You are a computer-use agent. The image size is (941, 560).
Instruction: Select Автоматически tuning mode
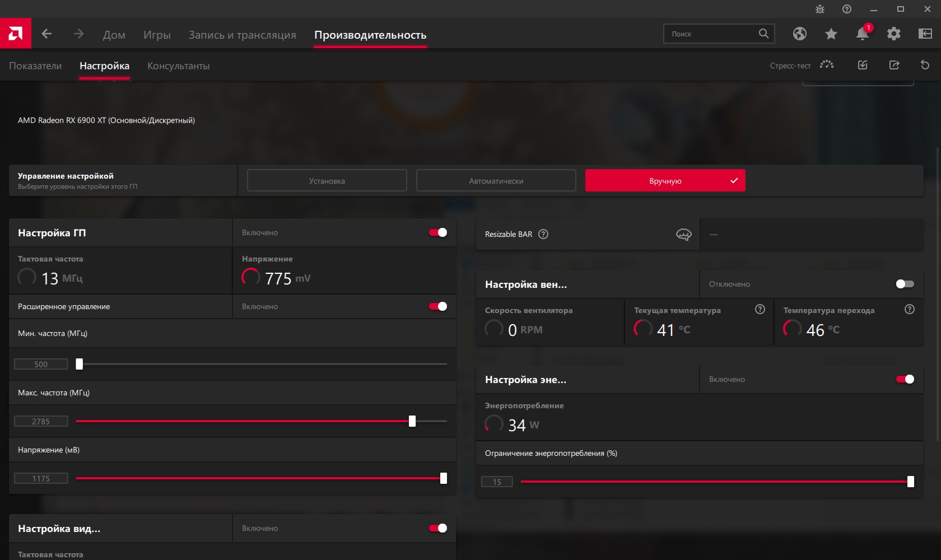496,180
